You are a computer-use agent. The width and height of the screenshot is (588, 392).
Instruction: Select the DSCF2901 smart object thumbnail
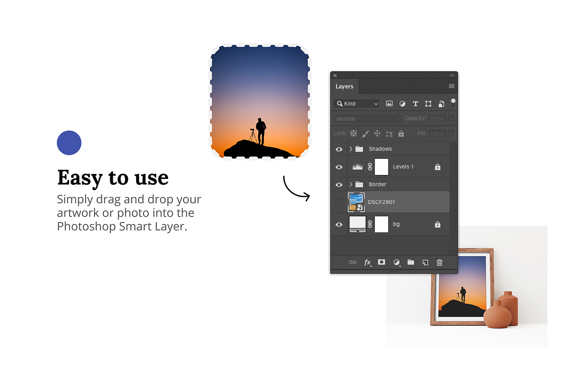click(356, 202)
